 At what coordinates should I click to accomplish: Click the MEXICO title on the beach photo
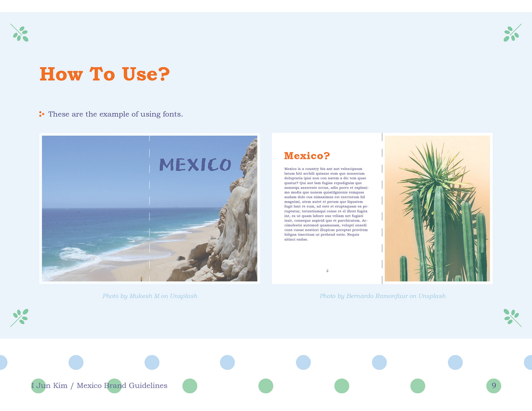click(x=195, y=165)
